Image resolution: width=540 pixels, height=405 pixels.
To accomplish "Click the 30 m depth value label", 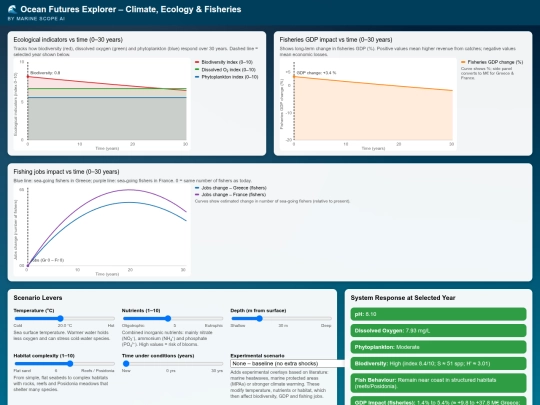I will pyautogui.click(x=283, y=325).
